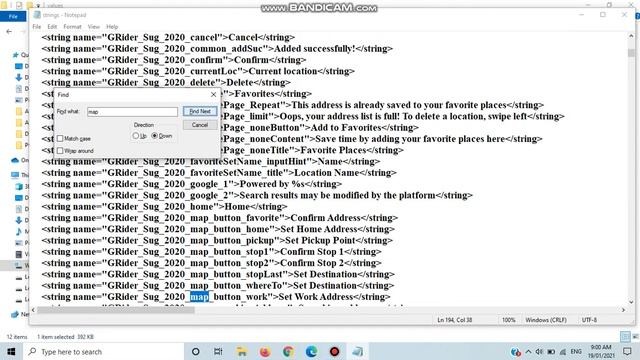Launch Firefox from the taskbar
The width and height of the screenshot is (640, 360).
coord(265,351)
